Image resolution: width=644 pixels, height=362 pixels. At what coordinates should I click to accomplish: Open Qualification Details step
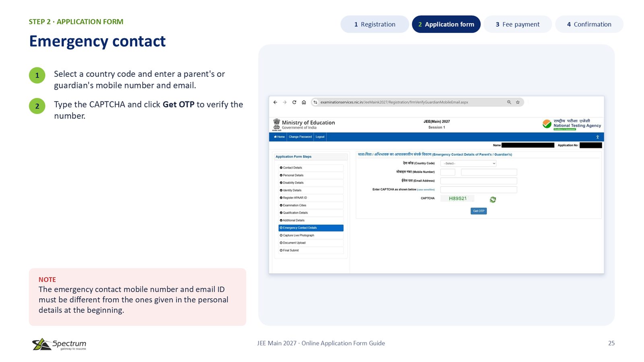coord(311,213)
